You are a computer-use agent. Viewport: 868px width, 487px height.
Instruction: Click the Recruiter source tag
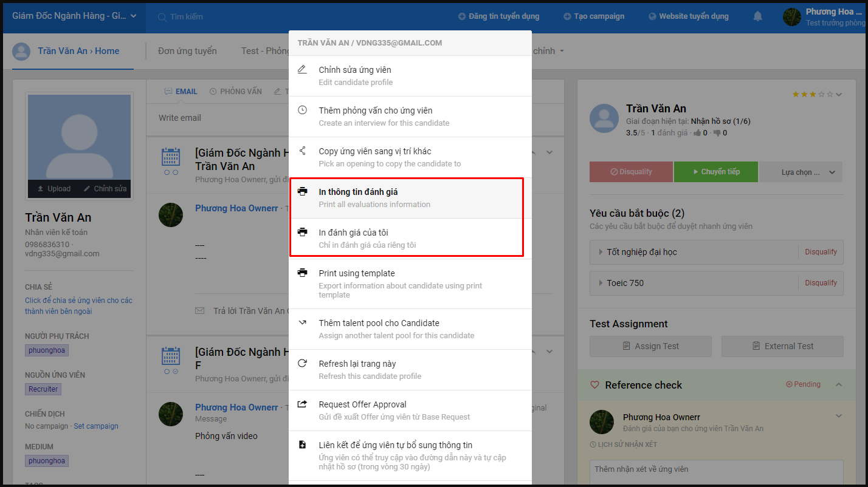tap(43, 389)
